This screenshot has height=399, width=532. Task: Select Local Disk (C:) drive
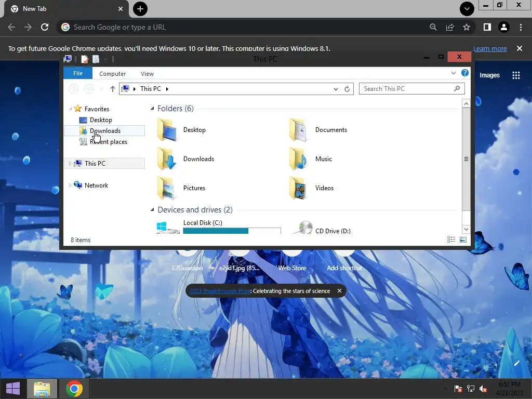click(x=219, y=227)
